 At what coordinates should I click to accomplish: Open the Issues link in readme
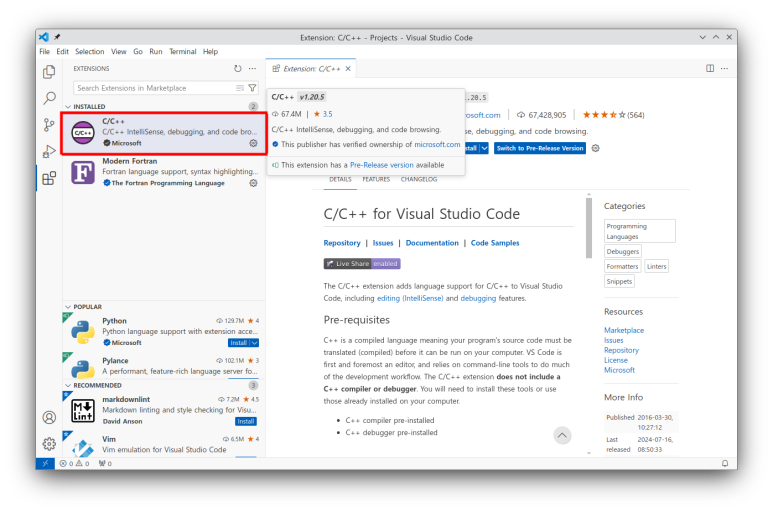point(383,243)
